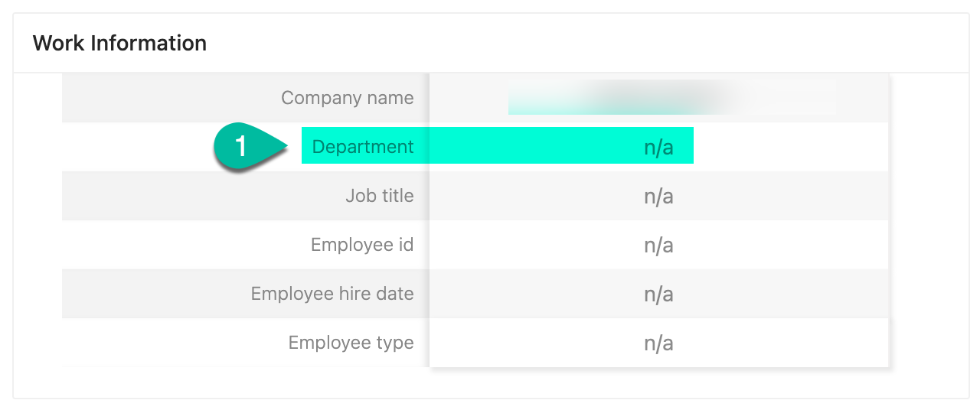Image resolution: width=980 pixels, height=410 pixels.
Task: Select the Company name label
Action: click(x=347, y=98)
